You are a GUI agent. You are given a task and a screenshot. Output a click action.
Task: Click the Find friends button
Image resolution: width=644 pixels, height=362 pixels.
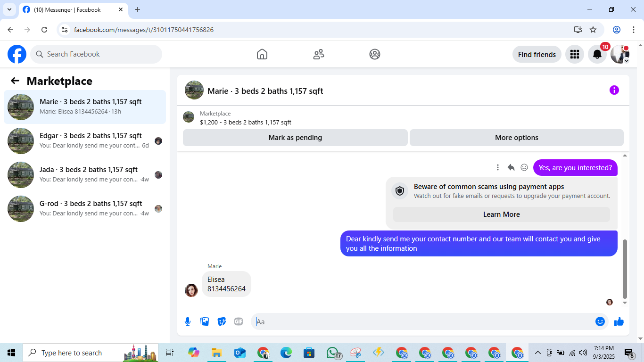point(537,54)
